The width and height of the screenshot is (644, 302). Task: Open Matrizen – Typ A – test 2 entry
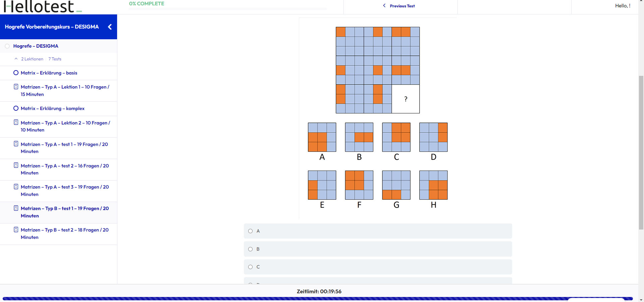pyautogui.click(x=64, y=169)
